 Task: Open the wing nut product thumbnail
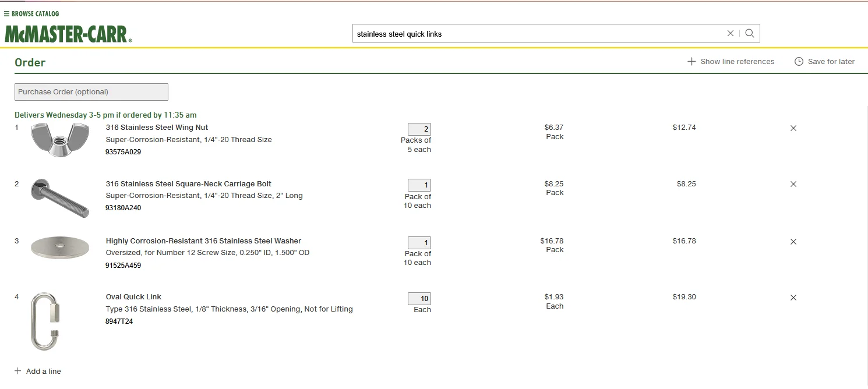pyautogui.click(x=60, y=140)
